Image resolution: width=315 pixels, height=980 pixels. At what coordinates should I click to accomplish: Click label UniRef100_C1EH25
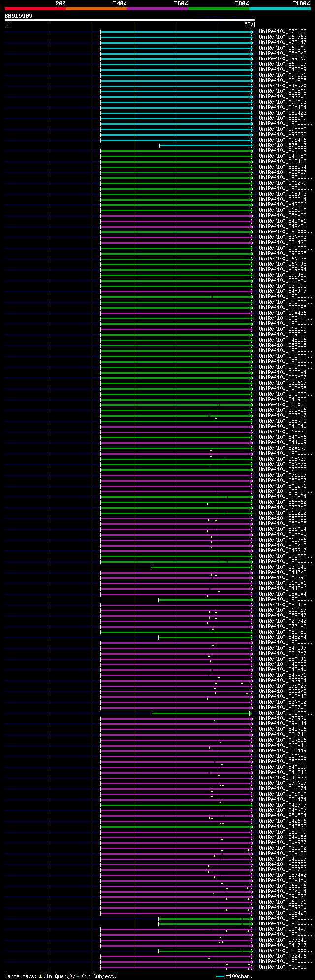(283, 432)
